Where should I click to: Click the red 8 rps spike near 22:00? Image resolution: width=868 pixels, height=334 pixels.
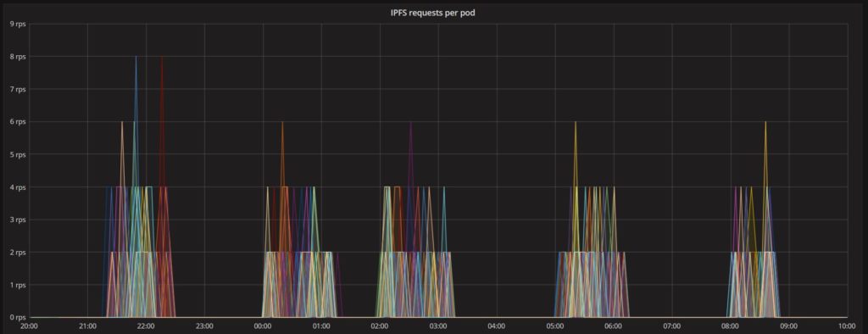click(162, 57)
